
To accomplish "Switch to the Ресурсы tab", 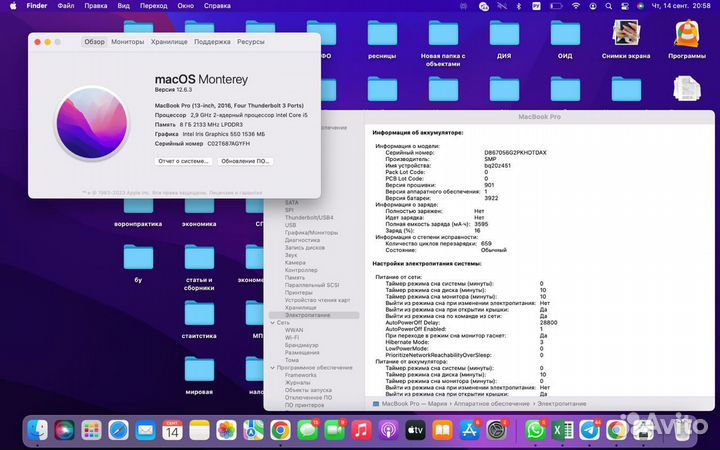I will coord(251,42).
